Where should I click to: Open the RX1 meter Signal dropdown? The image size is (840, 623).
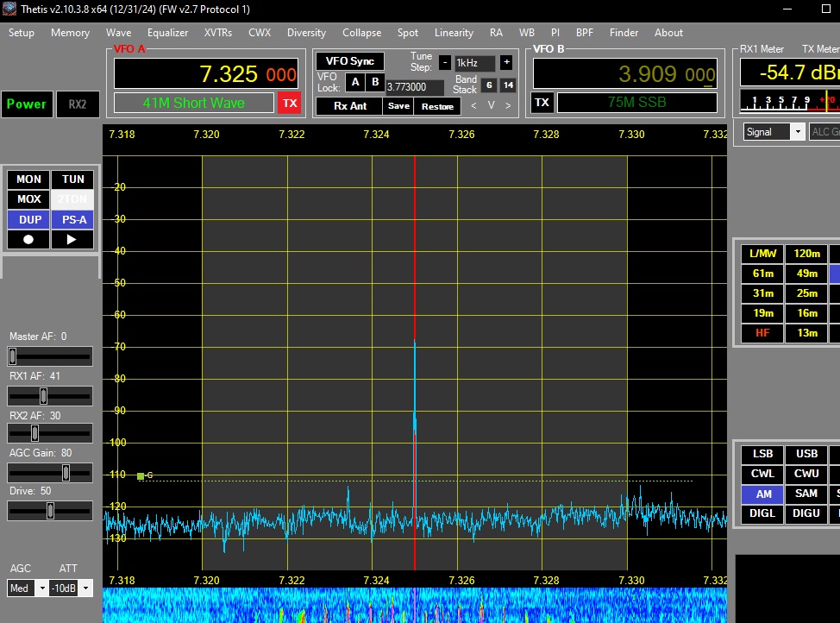click(x=798, y=132)
